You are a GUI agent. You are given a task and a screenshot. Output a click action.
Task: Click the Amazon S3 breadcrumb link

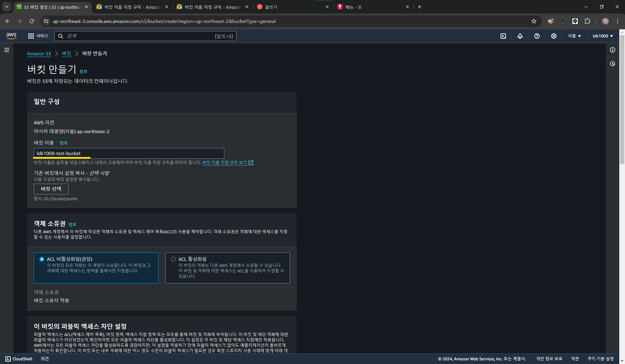tap(39, 54)
